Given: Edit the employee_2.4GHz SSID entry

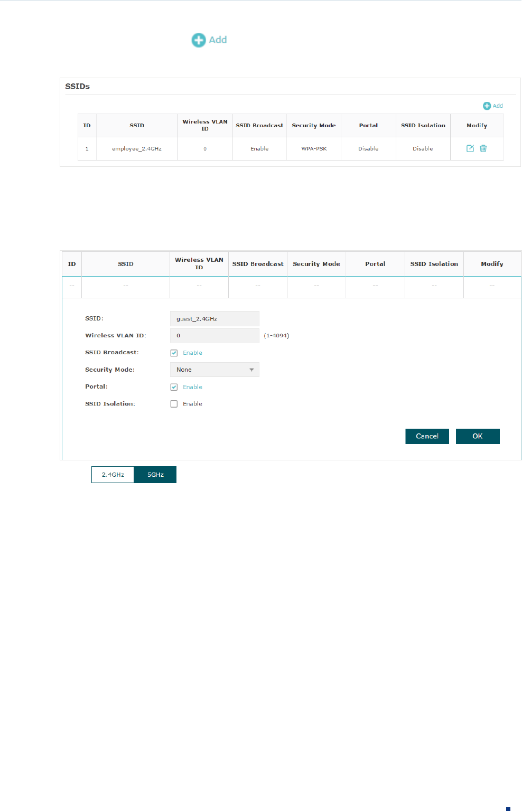Looking at the screenshot, I should click(470, 148).
